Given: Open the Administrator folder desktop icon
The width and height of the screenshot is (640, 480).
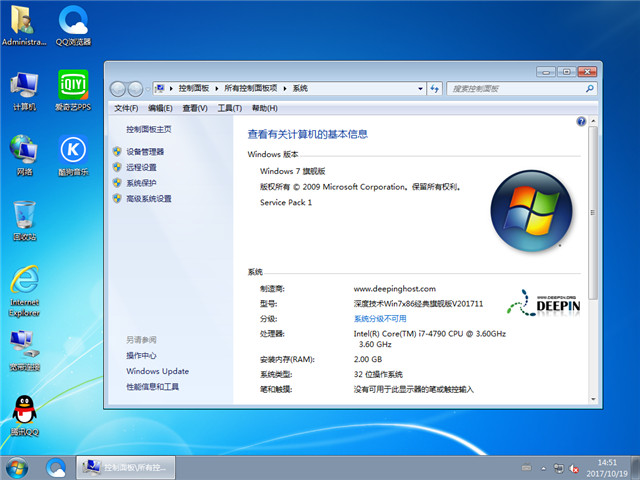Looking at the screenshot, I should pos(24,25).
